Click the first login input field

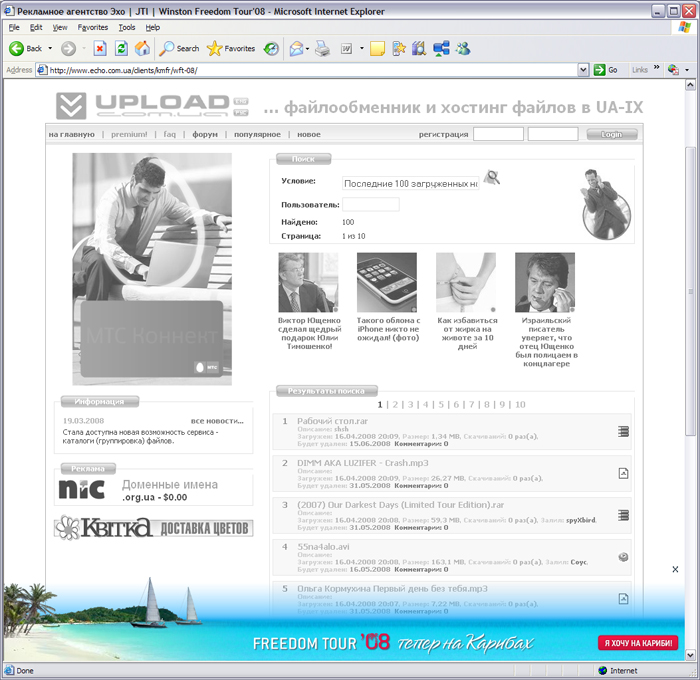[x=498, y=134]
